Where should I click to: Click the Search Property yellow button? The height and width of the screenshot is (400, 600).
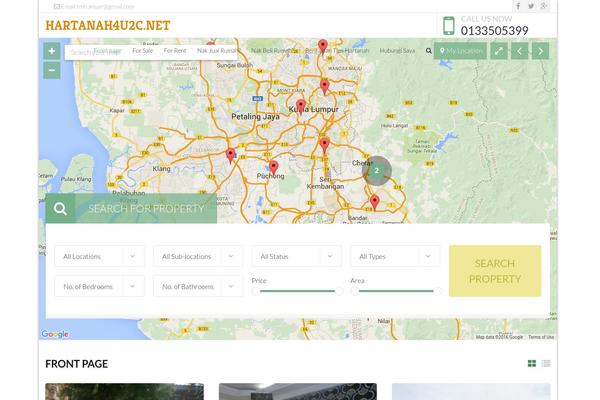click(x=495, y=271)
